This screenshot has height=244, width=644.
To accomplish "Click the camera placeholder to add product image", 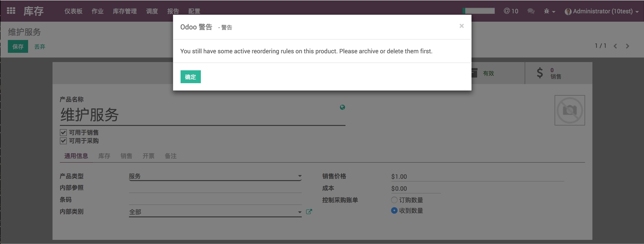I will click(x=570, y=110).
